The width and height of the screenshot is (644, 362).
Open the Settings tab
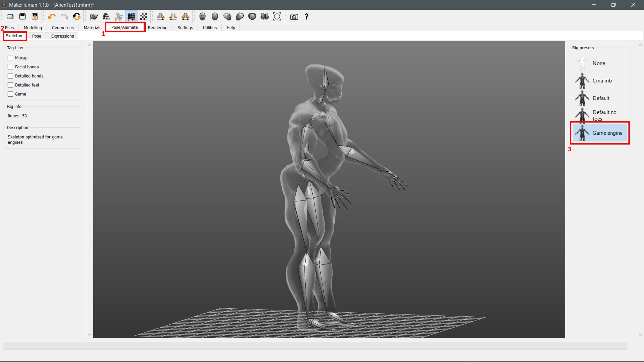click(x=185, y=28)
